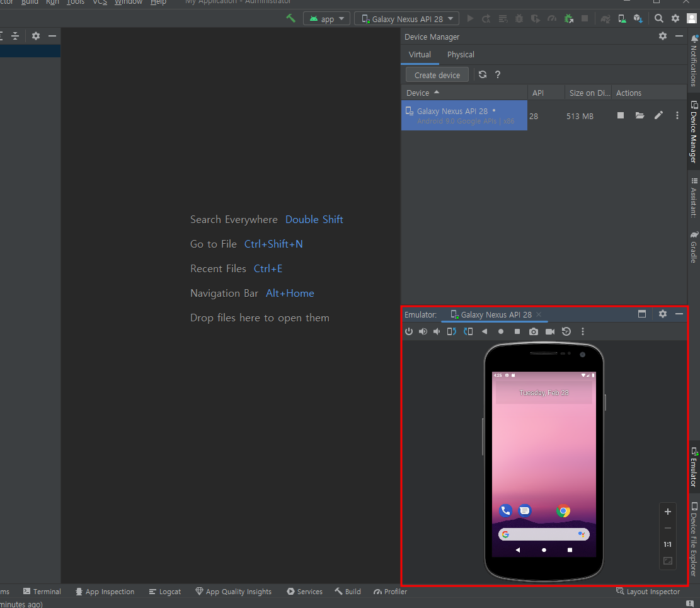
Task: Rotate emulator right
Action: [468, 331]
